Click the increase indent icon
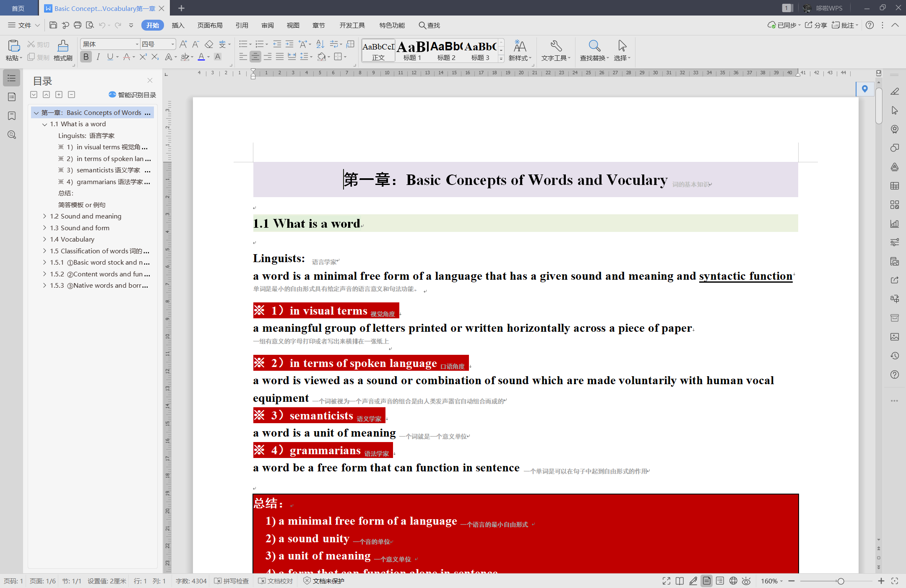This screenshot has width=906, height=588. [x=289, y=44]
